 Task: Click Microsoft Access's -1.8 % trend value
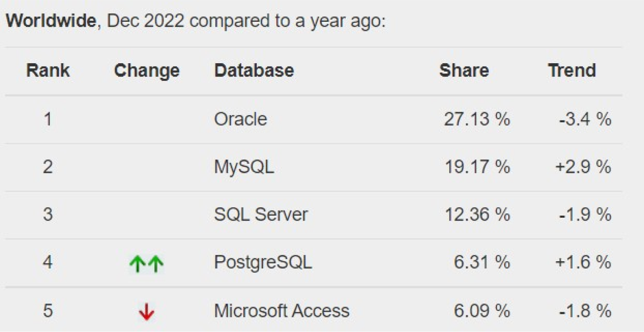click(x=585, y=311)
